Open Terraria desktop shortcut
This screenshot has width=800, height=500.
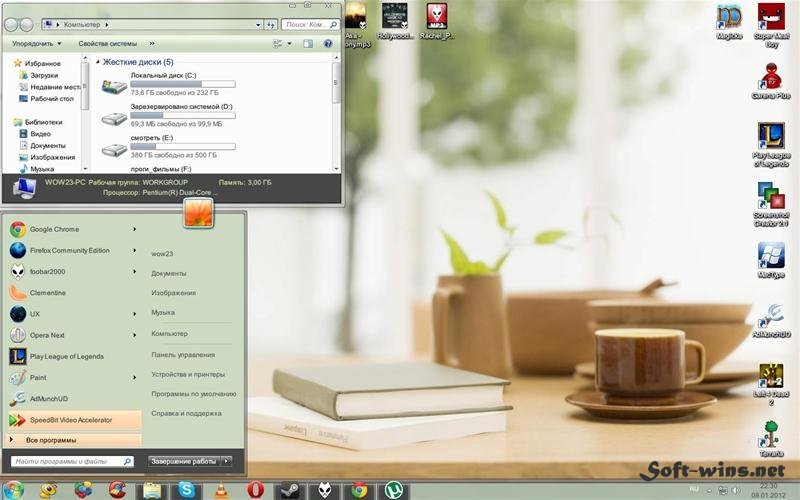click(x=771, y=438)
